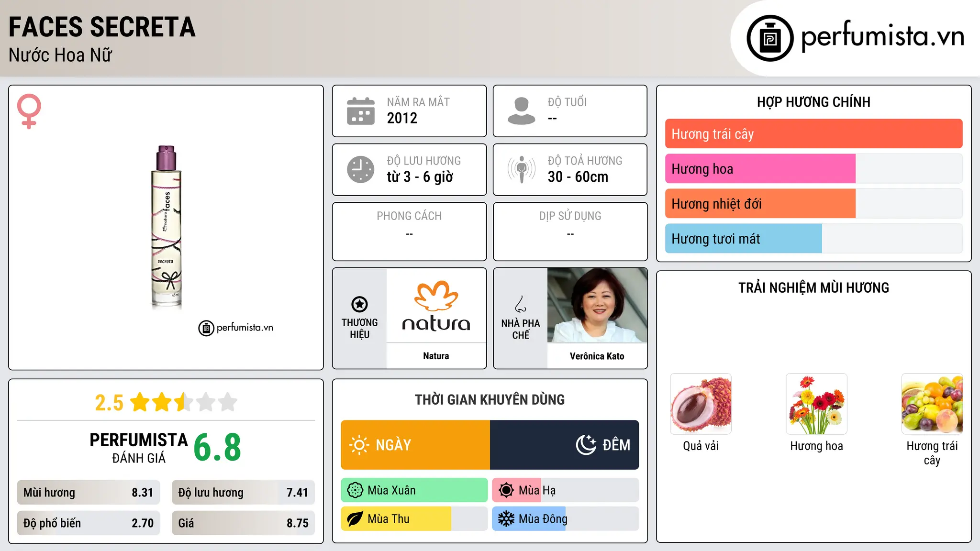980x551 pixels.
Task: Click the green Mùa Xuân season bar
Action: point(414,490)
